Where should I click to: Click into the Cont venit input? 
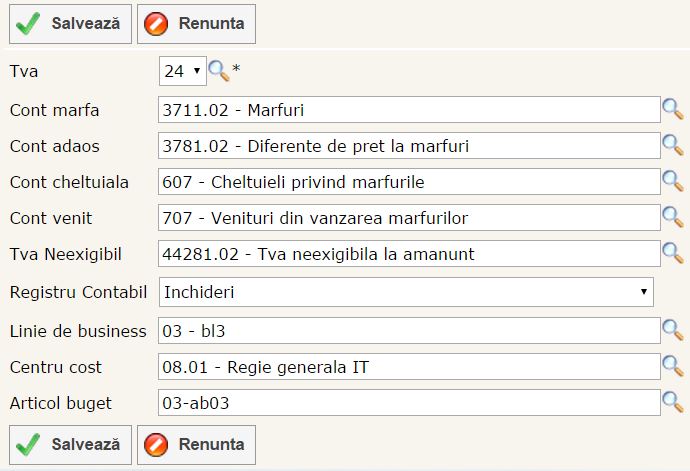coord(409,218)
